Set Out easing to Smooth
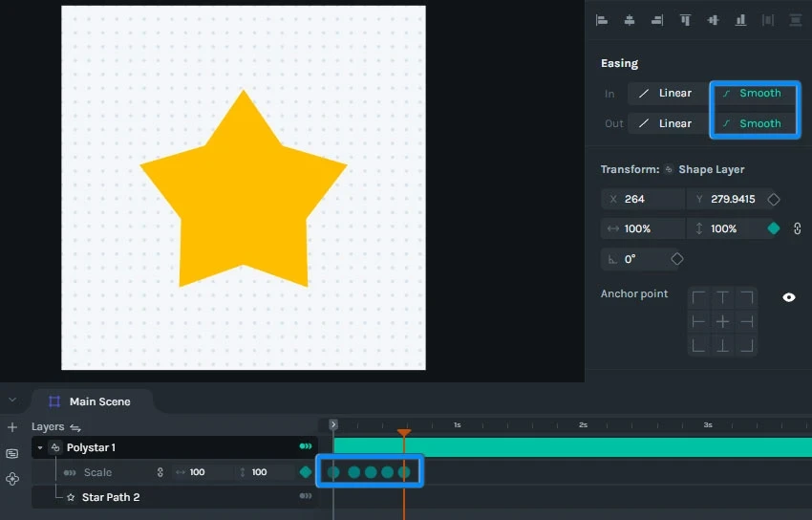 click(754, 123)
